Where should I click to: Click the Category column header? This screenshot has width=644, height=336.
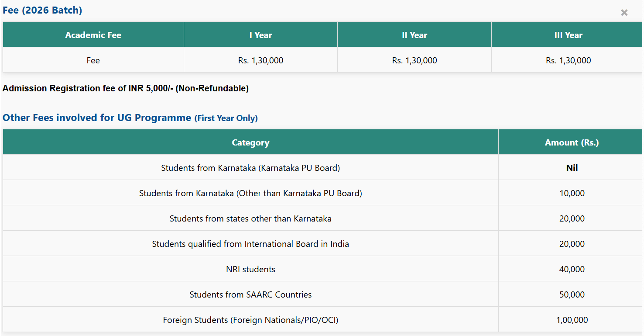click(x=250, y=142)
